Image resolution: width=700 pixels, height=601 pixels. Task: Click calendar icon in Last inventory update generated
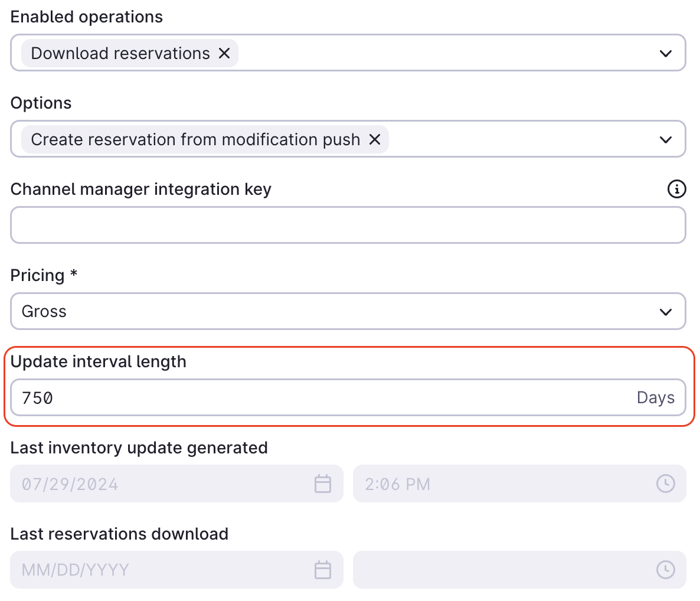322,484
